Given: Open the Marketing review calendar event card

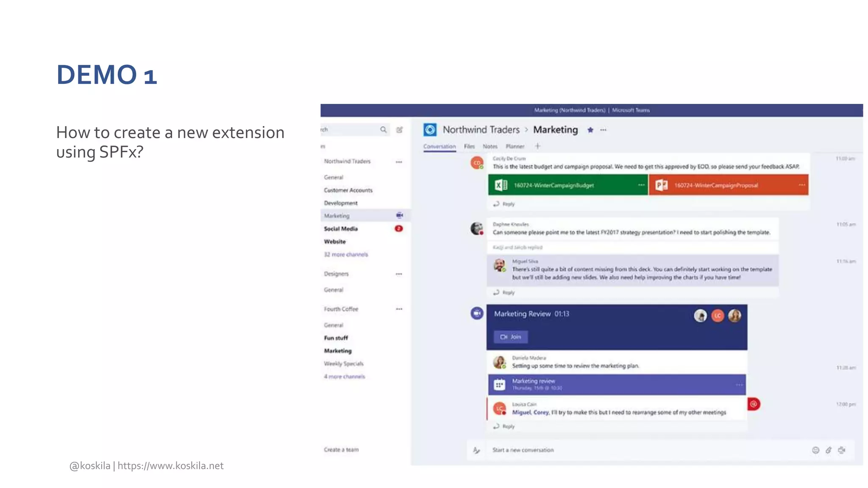Looking at the screenshot, I should pyautogui.click(x=617, y=385).
